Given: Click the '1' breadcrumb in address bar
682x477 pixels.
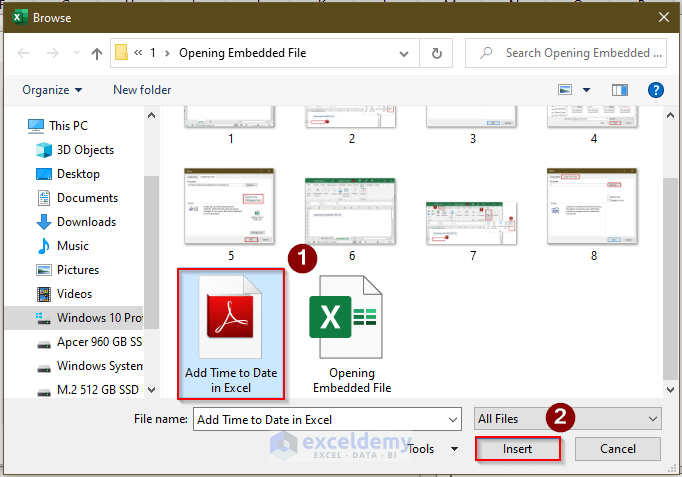Looking at the screenshot, I should coord(153,53).
